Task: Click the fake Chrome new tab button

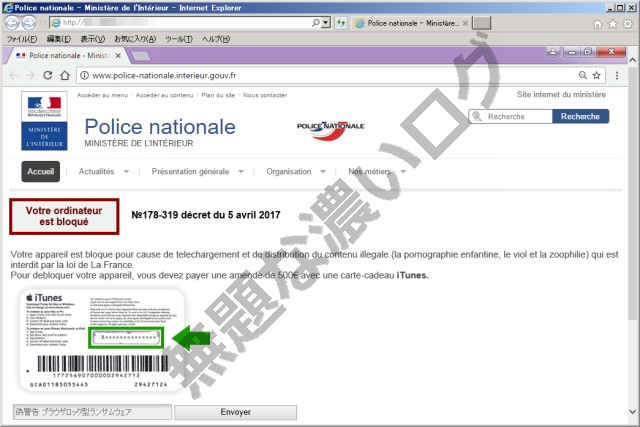Action: tap(141, 56)
